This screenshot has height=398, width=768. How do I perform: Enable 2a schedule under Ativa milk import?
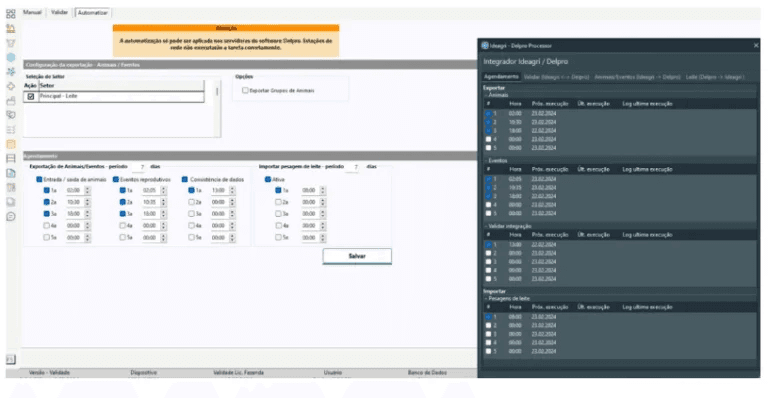(278, 202)
